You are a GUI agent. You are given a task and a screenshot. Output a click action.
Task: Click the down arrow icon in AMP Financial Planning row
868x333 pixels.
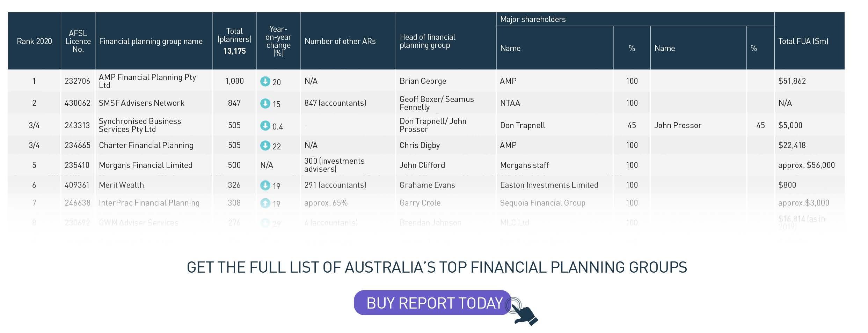coord(265,81)
